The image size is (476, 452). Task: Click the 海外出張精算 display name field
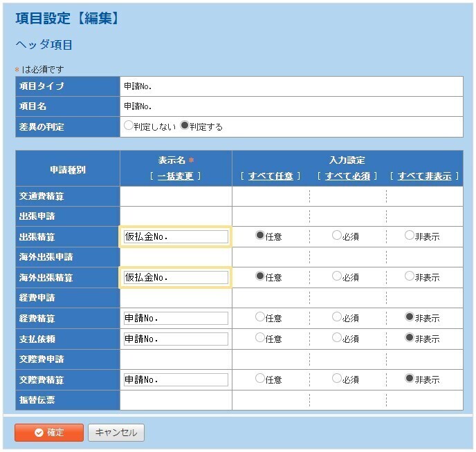(176, 278)
